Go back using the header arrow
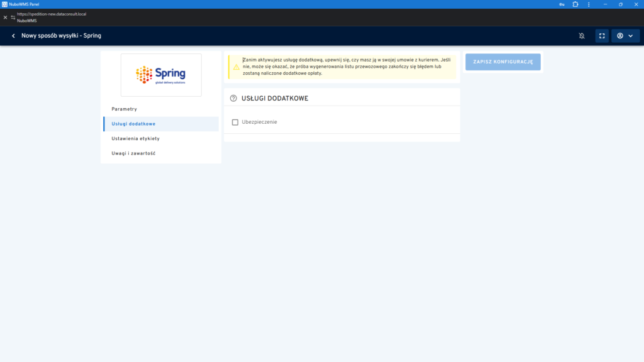The height and width of the screenshot is (362, 644). (13, 36)
